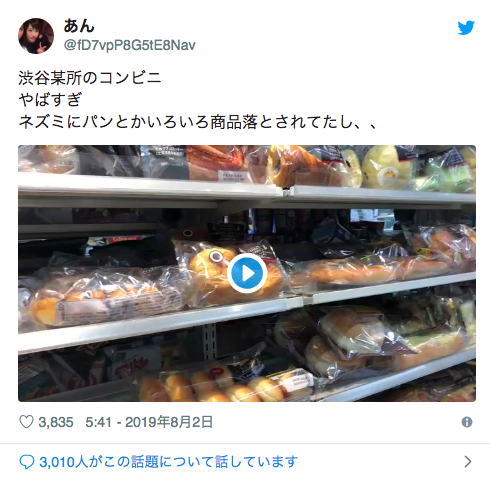Open the tweet info circle icon
This screenshot has height=478, width=490.
click(467, 422)
